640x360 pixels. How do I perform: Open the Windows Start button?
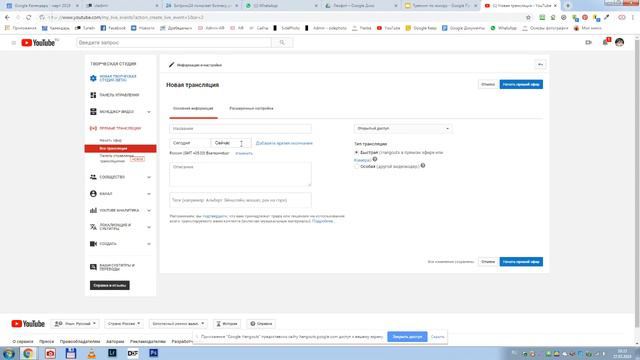point(9,353)
